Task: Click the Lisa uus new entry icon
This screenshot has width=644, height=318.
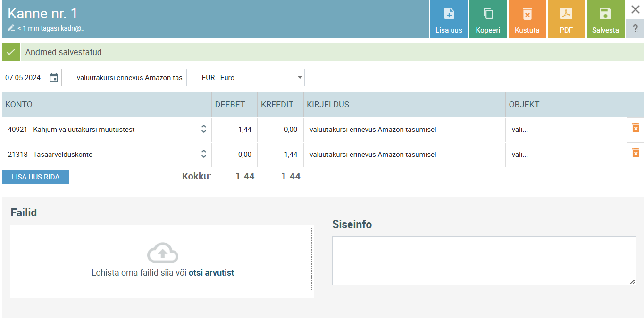Action: tap(449, 14)
